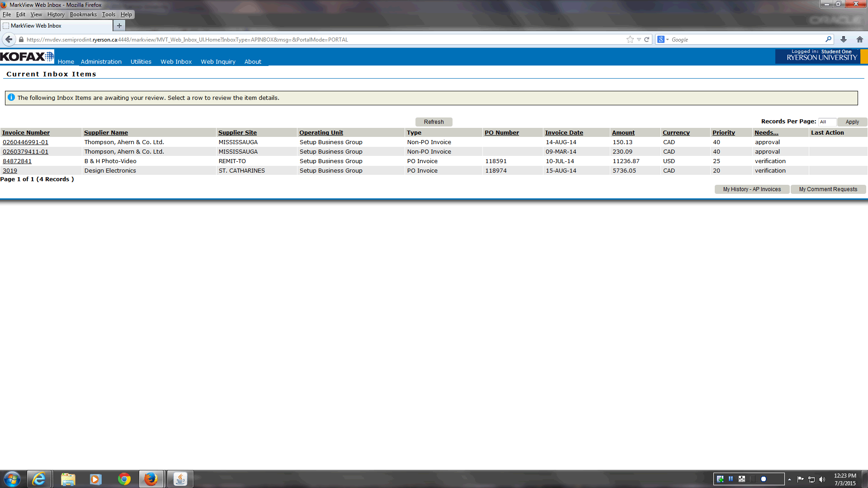The height and width of the screenshot is (488, 868).
Task: Go to the Firefox home page icon
Action: click(859, 39)
